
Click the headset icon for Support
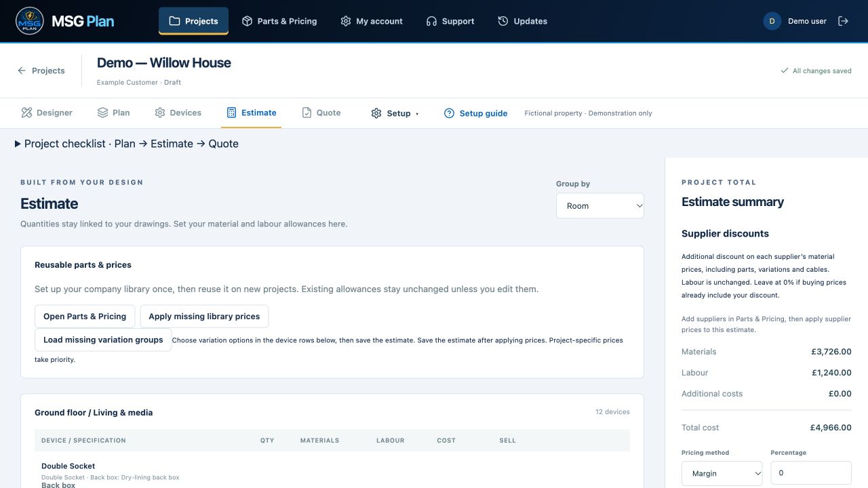coord(431,21)
